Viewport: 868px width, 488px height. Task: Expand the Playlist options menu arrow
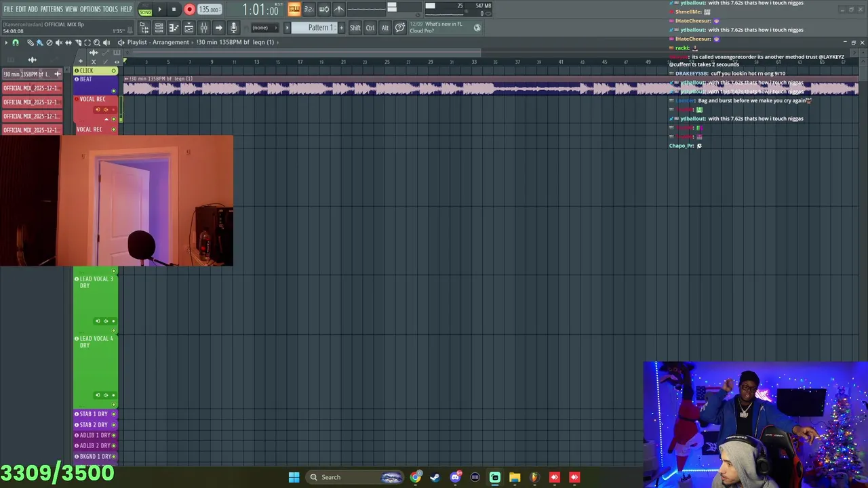[x=6, y=42]
